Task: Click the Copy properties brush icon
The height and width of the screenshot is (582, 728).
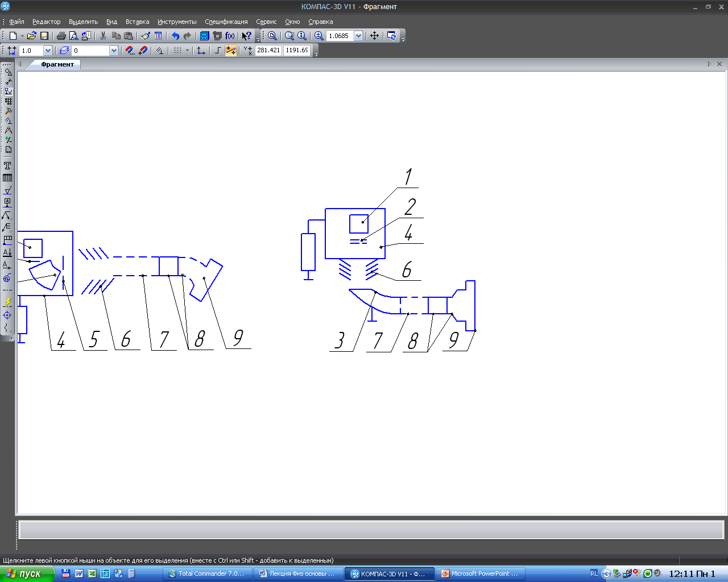Action: click(x=146, y=36)
